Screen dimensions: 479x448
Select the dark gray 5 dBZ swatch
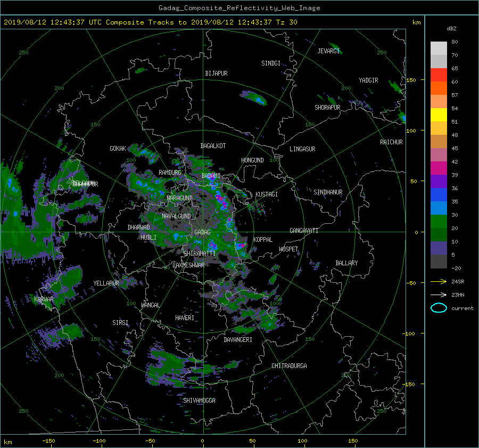[439, 261]
